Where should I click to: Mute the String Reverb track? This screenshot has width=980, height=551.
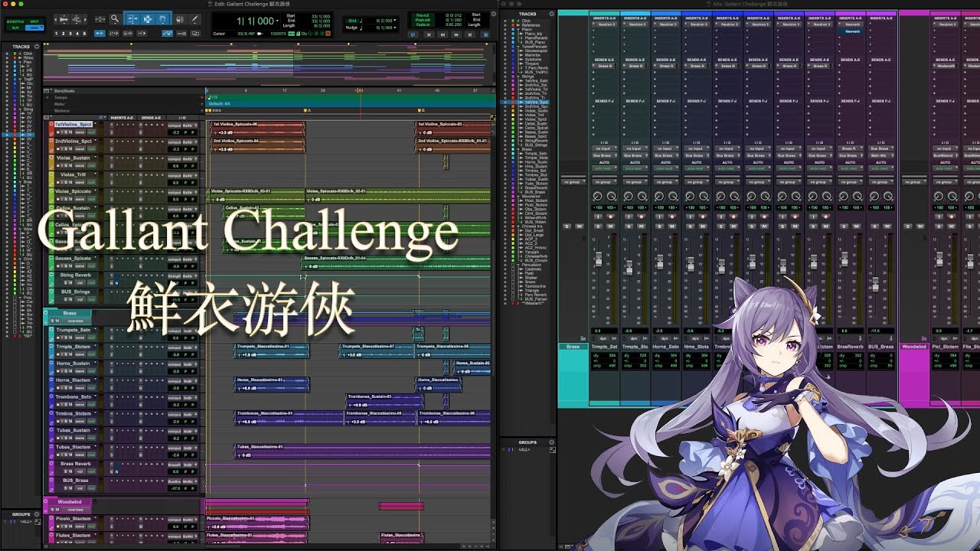[x=70, y=282]
